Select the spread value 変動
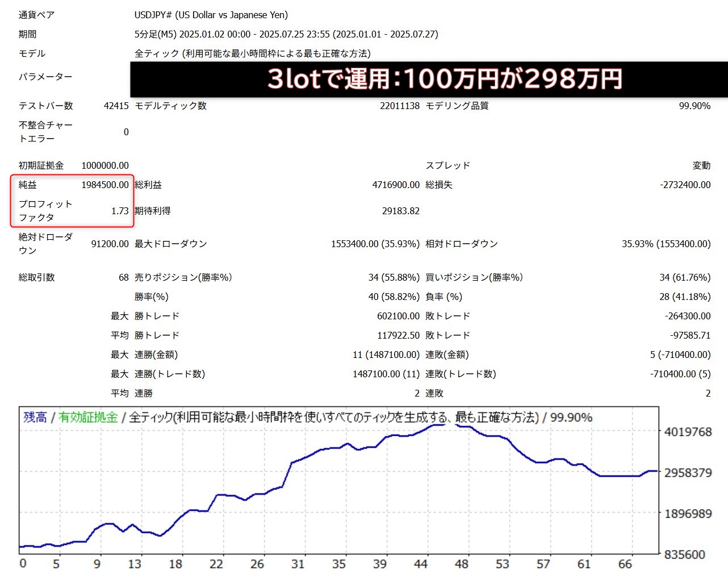The image size is (728, 571). (701, 165)
